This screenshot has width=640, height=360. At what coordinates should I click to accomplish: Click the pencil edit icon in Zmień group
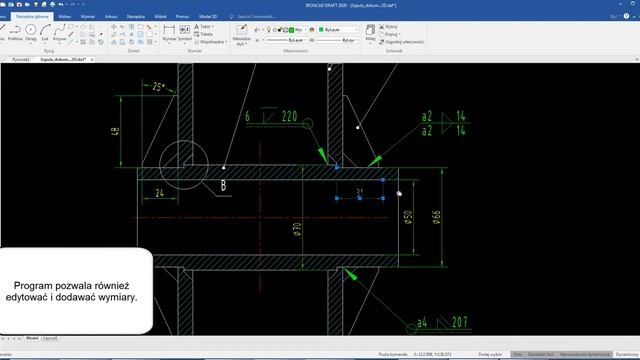coord(149,27)
